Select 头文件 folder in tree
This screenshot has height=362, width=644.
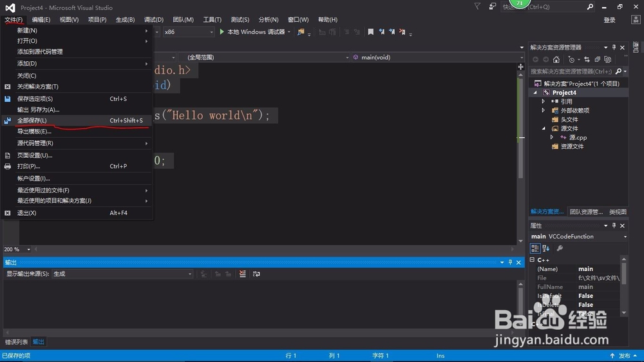coord(569,120)
